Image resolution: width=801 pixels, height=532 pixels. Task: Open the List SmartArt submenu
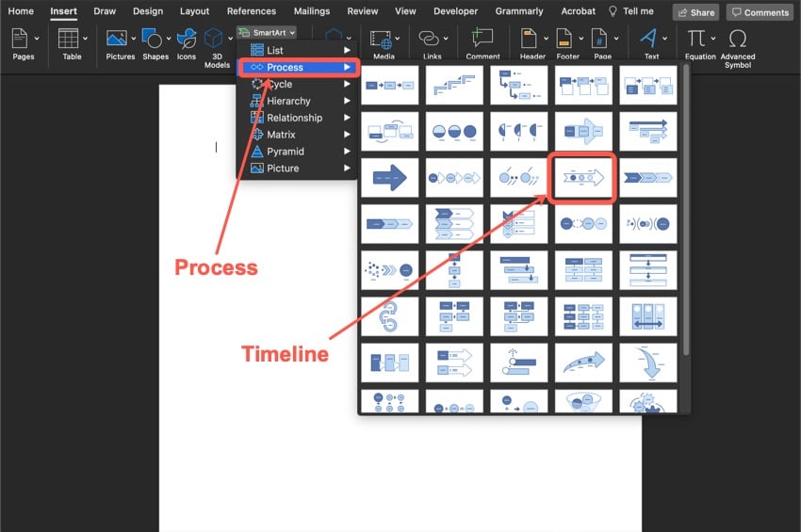(298, 51)
